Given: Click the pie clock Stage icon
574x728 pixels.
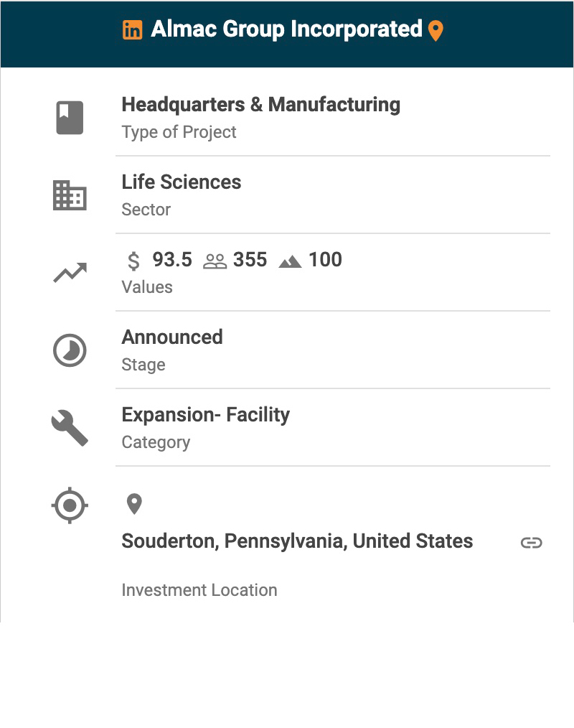Looking at the screenshot, I should (70, 350).
